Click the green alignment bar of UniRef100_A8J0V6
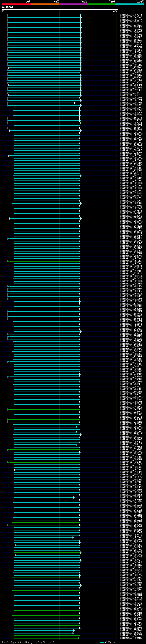 click(44, 123)
